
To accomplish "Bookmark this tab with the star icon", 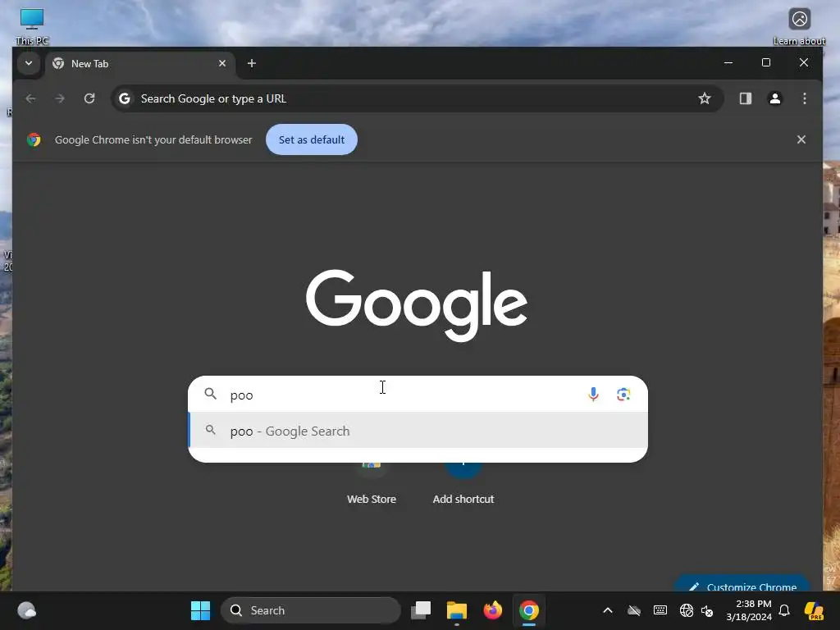I will point(705,98).
